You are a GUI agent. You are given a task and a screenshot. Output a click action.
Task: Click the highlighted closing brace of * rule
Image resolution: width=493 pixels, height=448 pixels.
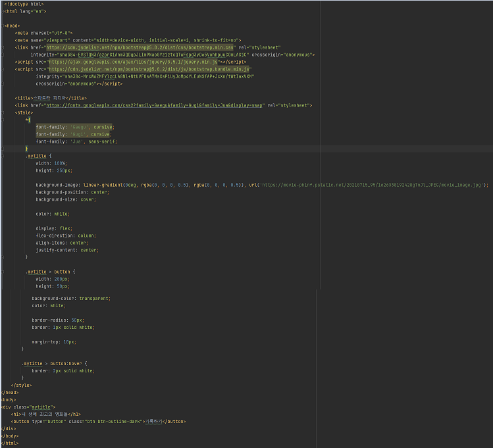point(26,149)
